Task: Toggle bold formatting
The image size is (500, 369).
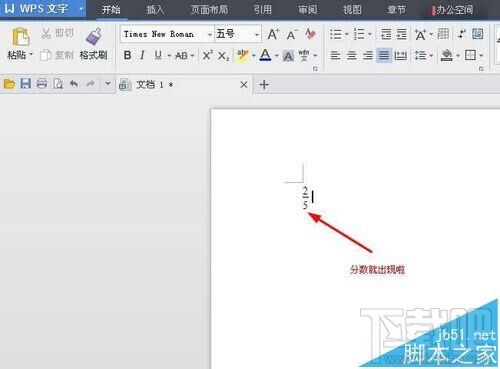Action: [127, 55]
